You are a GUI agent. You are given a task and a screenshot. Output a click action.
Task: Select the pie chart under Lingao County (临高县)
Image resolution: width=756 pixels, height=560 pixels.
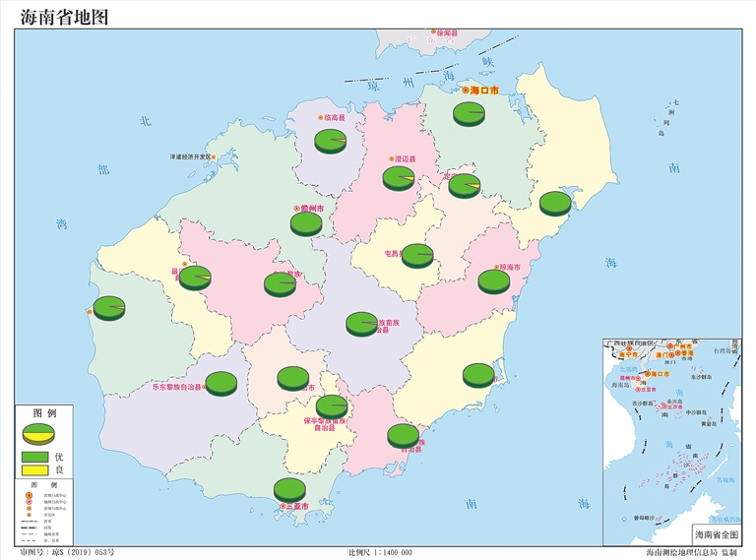tap(331, 141)
